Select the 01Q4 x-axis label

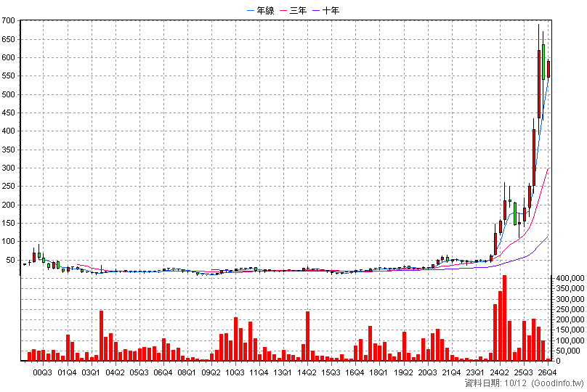click(x=67, y=372)
